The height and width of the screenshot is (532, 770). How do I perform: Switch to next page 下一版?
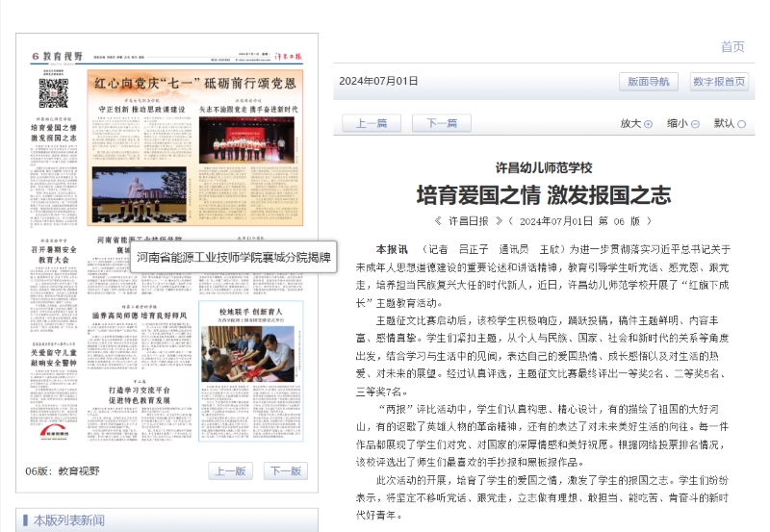[286, 471]
